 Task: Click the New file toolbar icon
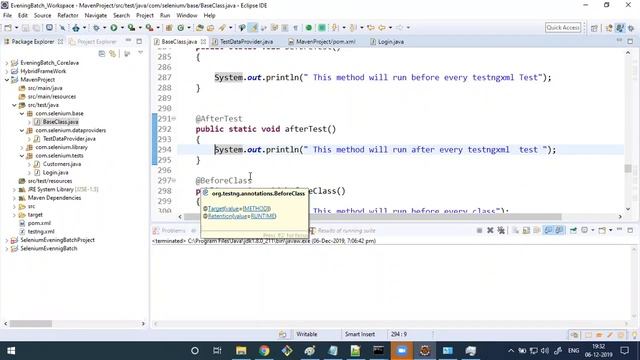(x=8, y=28)
